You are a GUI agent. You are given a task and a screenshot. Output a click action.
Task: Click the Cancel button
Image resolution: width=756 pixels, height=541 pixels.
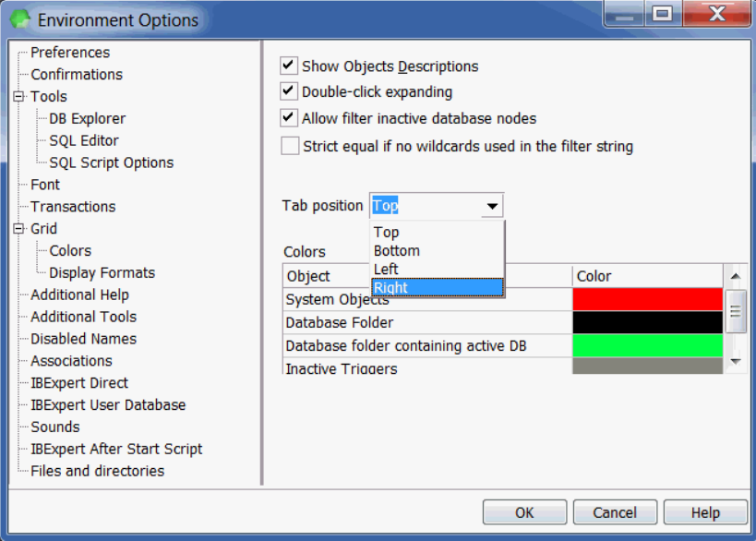pyautogui.click(x=615, y=512)
